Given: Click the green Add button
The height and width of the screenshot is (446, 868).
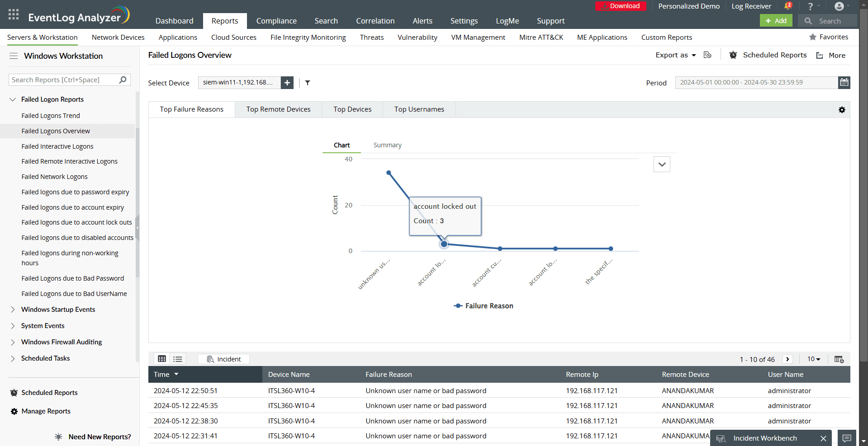Looking at the screenshot, I should [x=775, y=20].
